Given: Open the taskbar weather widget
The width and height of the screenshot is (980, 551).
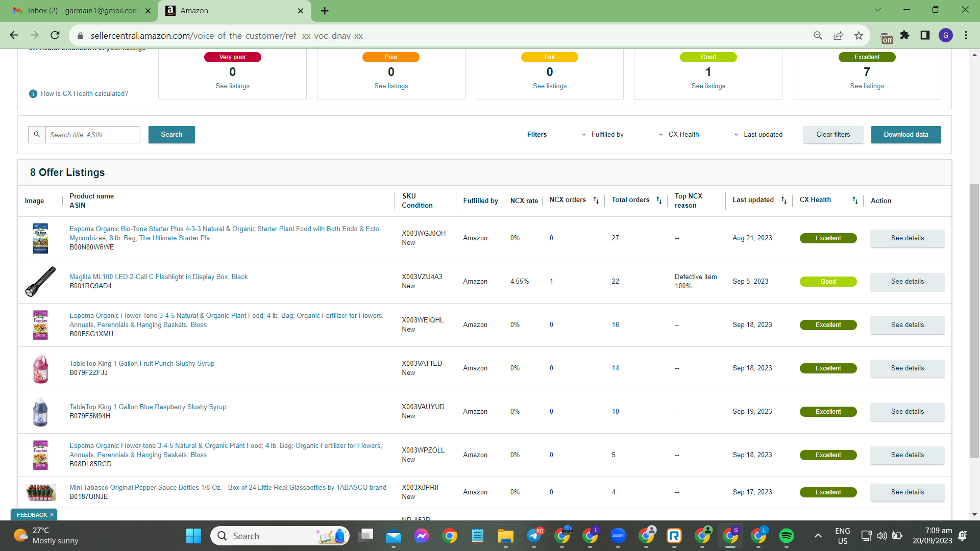Looking at the screenshot, I should click(x=46, y=536).
